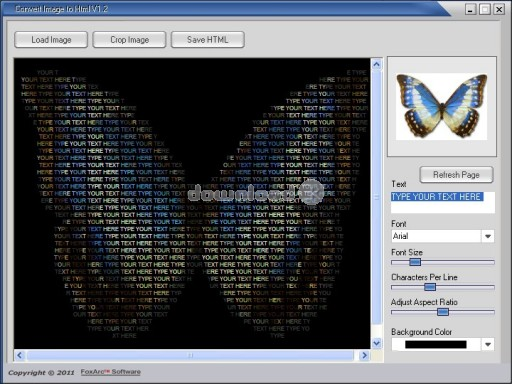This screenshot has height=384, width=512.
Task: Click the scroll down arrow of preview
Action: 377,343
